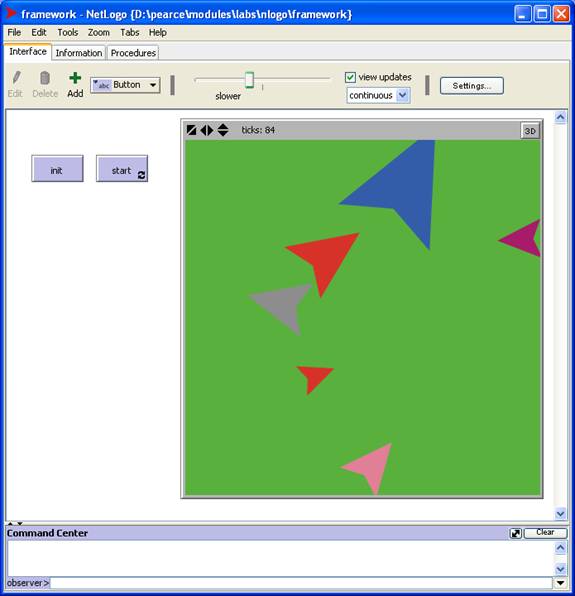Click the init button
Image resolution: width=575 pixels, height=596 pixels.
57,169
